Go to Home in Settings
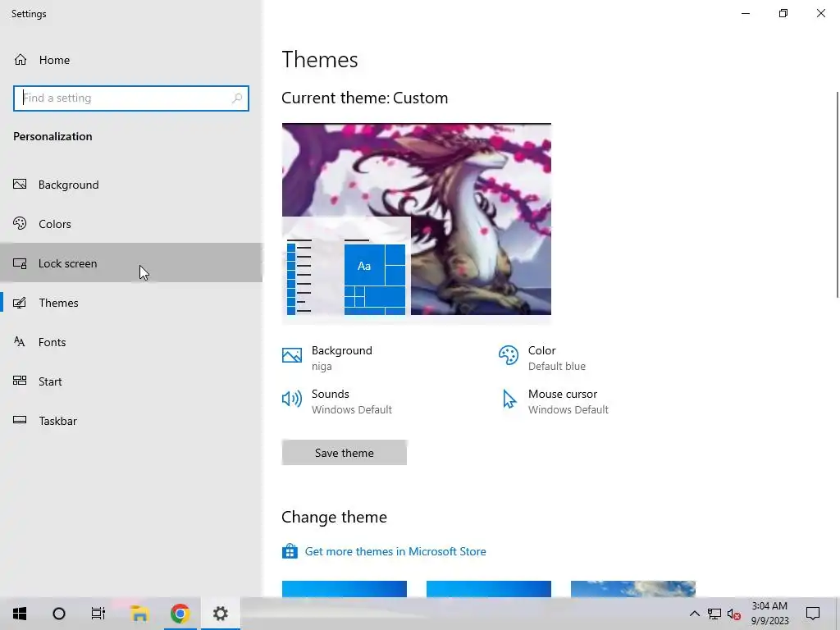The height and width of the screenshot is (630, 840). point(131,59)
